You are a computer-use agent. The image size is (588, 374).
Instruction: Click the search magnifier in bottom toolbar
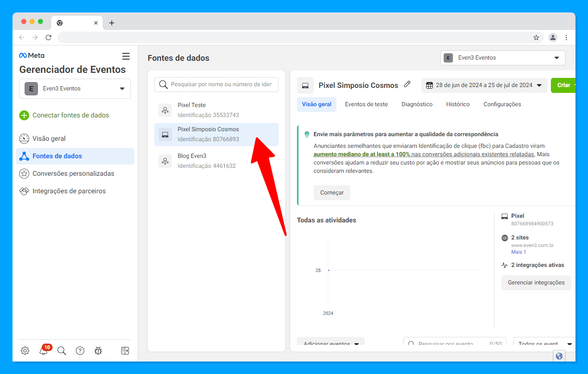pyautogui.click(x=62, y=351)
